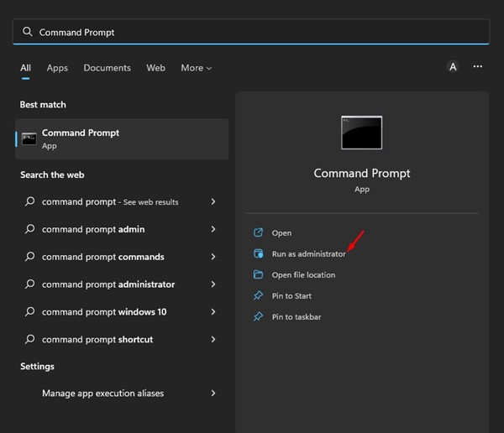The width and height of the screenshot is (504, 433).
Task: Expand the More dropdown
Action: (x=196, y=68)
